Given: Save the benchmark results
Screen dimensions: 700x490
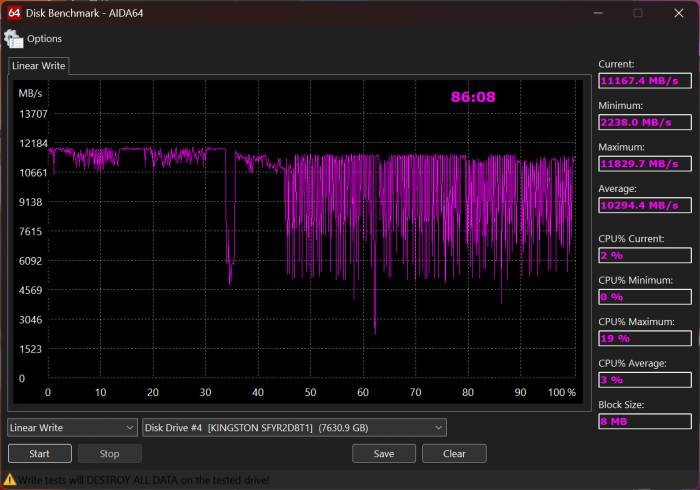Looking at the screenshot, I should pyautogui.click(x=383, y=453).
